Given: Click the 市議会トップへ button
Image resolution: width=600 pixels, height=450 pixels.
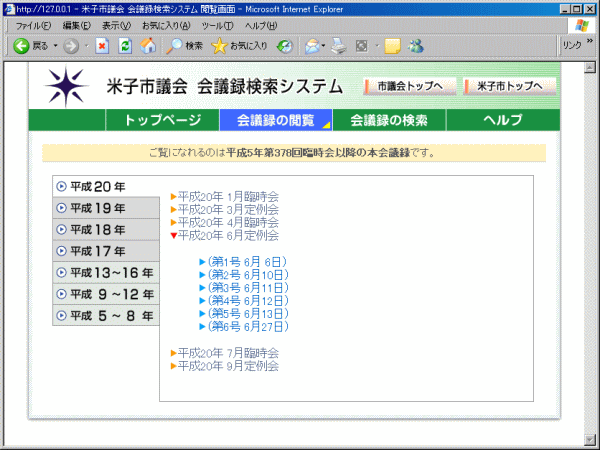Looking at the screenshot, I should [x=410, y=86].
